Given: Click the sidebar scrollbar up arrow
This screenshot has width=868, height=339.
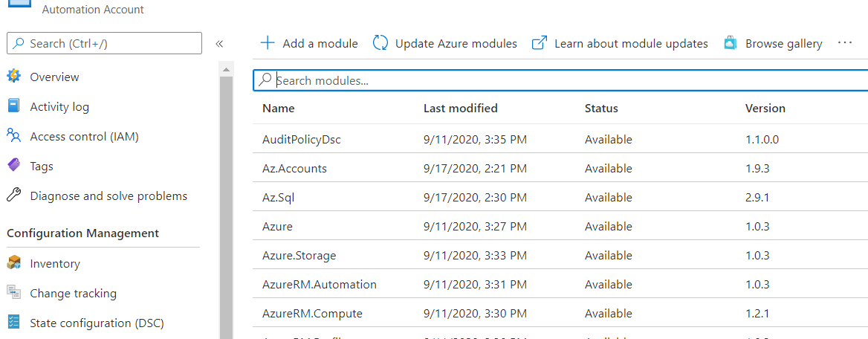Looking at the screenshot, I should tap(226, 69).
